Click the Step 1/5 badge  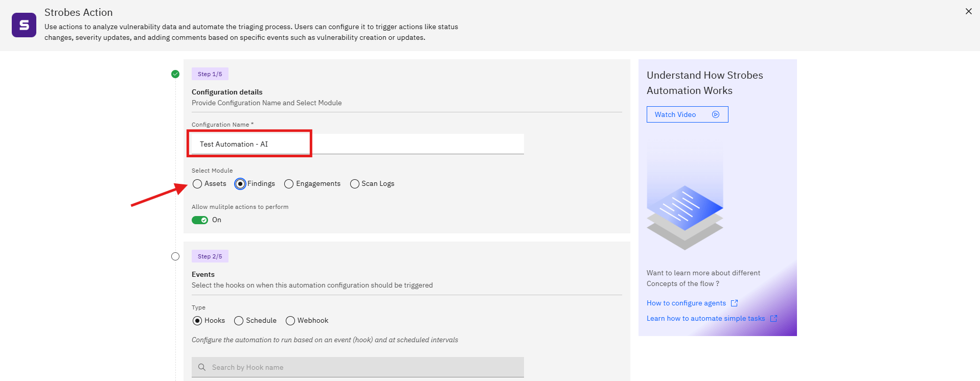coord(210,74)
